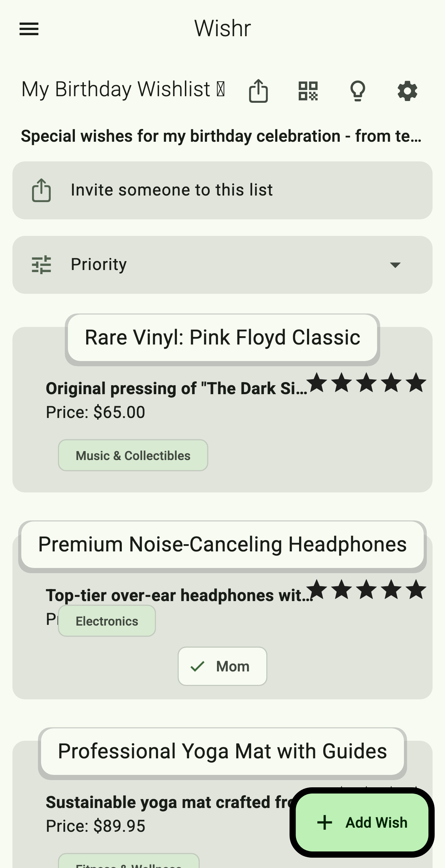Open Rare Vinyl: Pink Floyd Classic wish
Viewport: 445px width, 868px height.
point(222,337)
